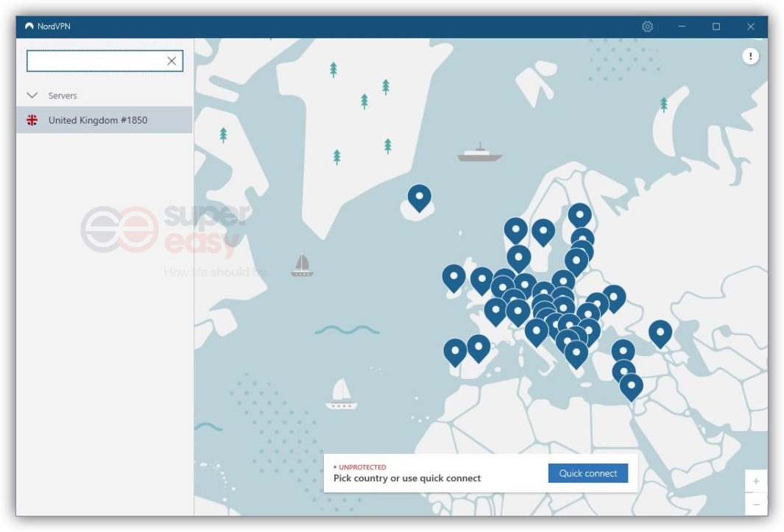784x532 pixels.
Task: Click the NordVPN logo in title bar
Action: [x=29, y=26]
